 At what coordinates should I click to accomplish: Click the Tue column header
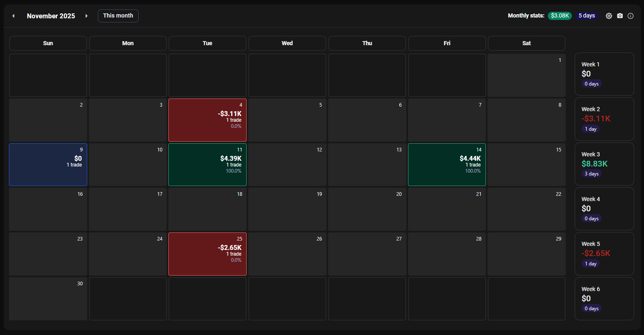pyautogui.click(x=207, y=43)
